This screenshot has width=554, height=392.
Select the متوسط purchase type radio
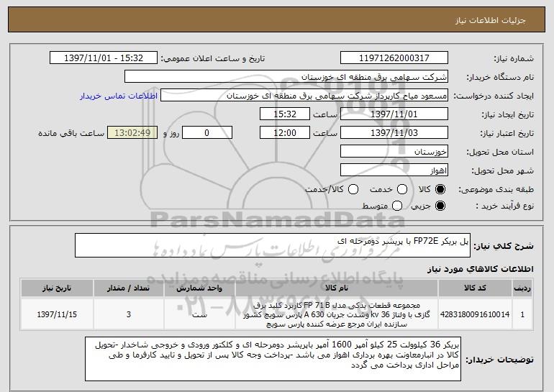(x=397, y=206)
